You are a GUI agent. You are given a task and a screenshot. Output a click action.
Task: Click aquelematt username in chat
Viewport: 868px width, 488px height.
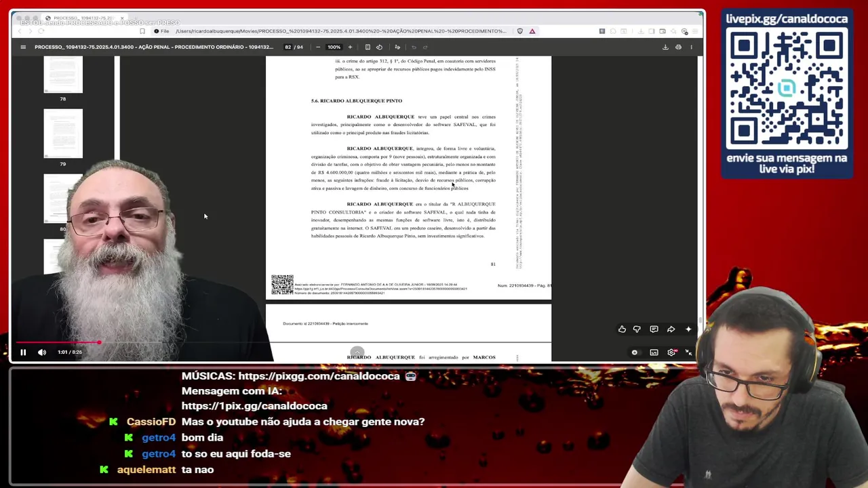[x=146, y=469]
